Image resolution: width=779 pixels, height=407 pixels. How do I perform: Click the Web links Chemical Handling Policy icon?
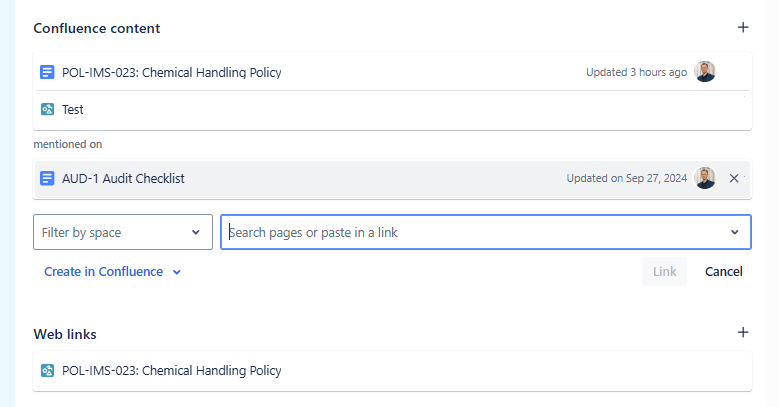pos(47,371)
